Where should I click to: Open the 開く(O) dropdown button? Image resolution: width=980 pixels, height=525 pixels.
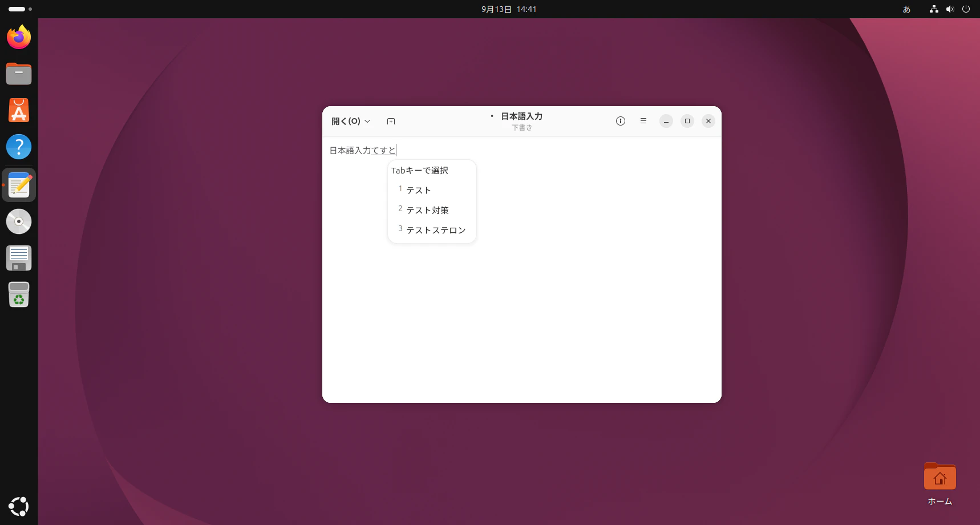[x=351, y=121]
